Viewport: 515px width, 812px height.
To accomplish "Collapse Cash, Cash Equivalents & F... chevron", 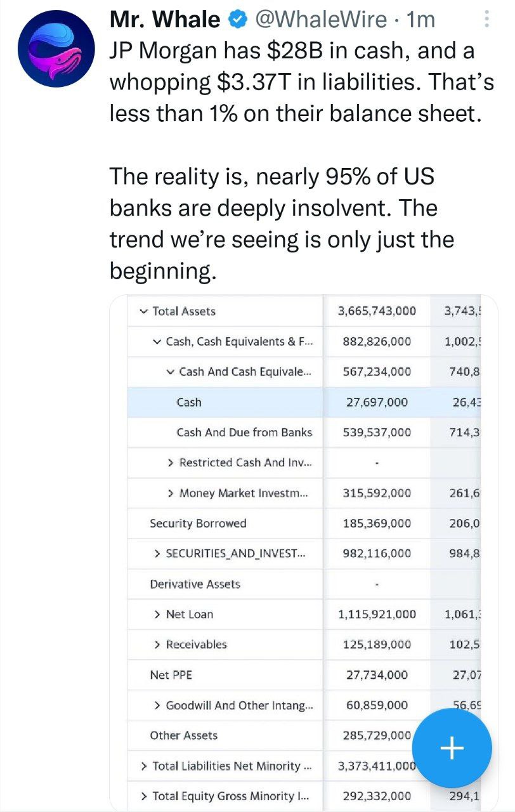I will pyautogui.click(x=157, y=342).
